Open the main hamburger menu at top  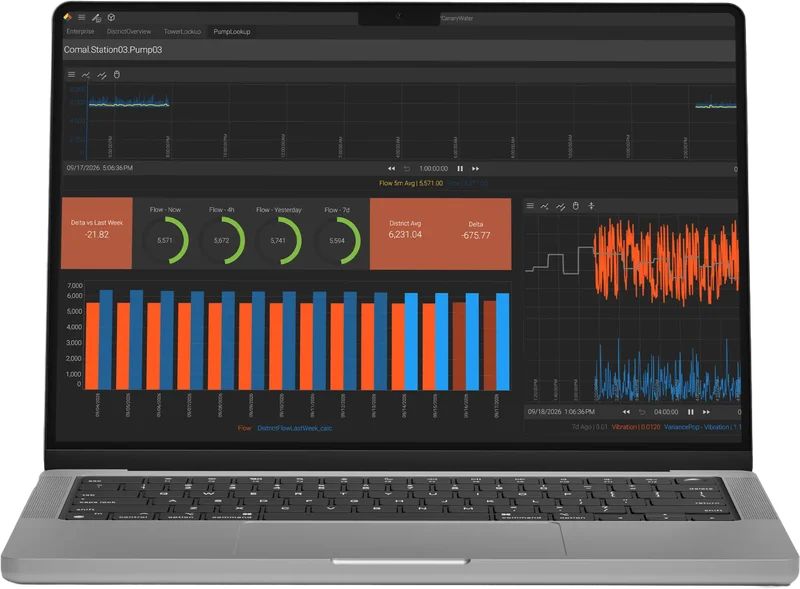82,17
